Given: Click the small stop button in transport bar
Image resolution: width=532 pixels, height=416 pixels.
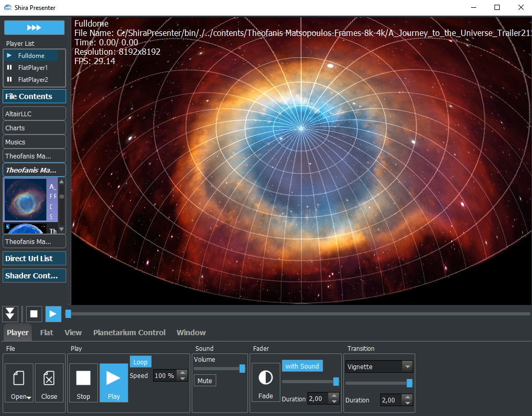Looking at the screenshot, I should 34,314.
